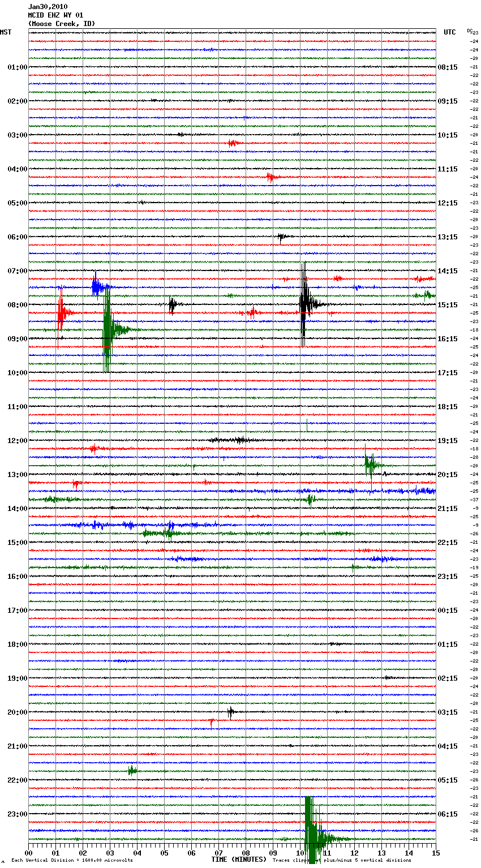Click the black event on the 06:00 trace
Viewport: 481px width, 868px height.
click(x=282, y=237)
